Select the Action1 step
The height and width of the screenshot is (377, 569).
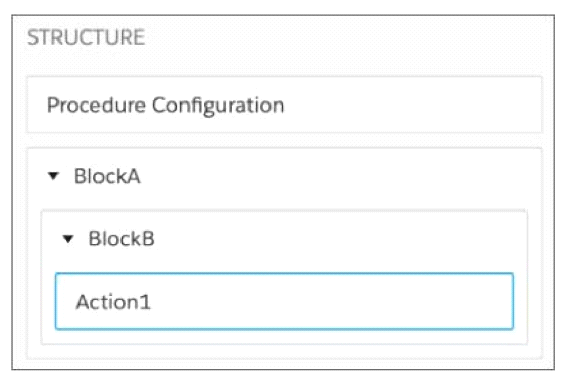(284, 301)
